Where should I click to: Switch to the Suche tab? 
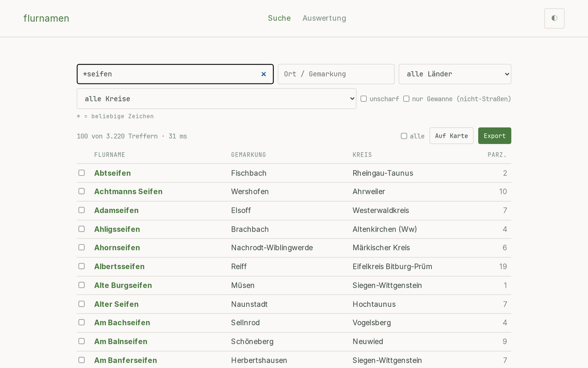click(279, 18)
